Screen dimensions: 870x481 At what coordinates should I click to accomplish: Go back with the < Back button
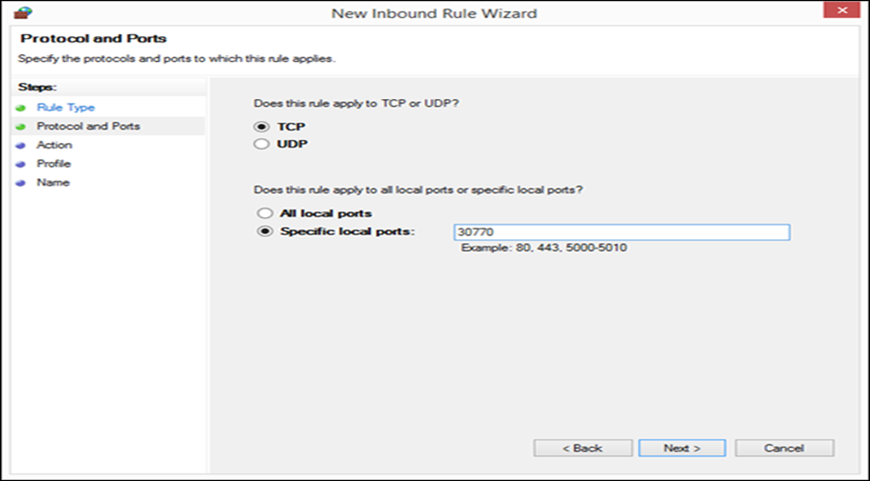click(x=583, y=448)
